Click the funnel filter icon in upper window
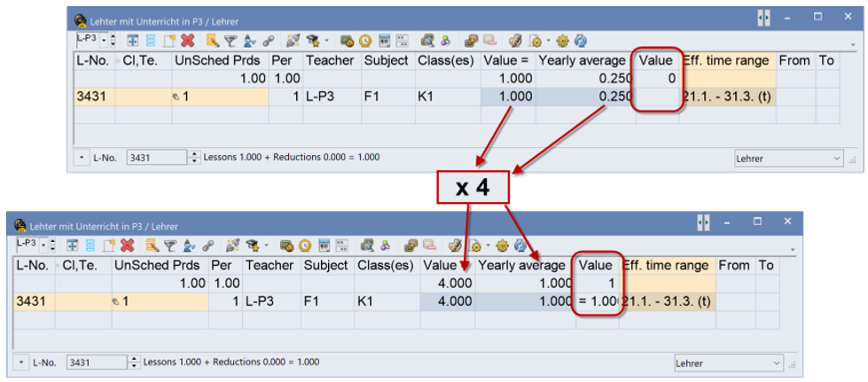This screenshot has height=382, width=868. click(230, 41)
